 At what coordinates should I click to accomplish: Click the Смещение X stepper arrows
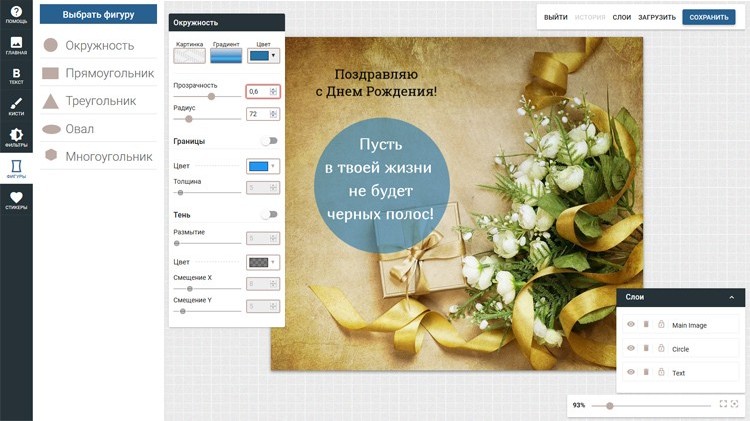(273, 284)
